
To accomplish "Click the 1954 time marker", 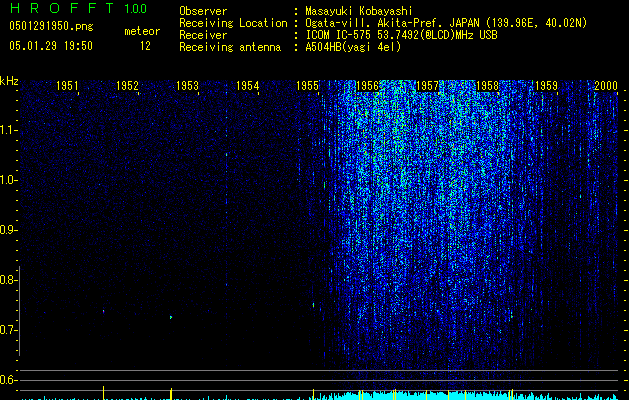I will coord(248,85).
